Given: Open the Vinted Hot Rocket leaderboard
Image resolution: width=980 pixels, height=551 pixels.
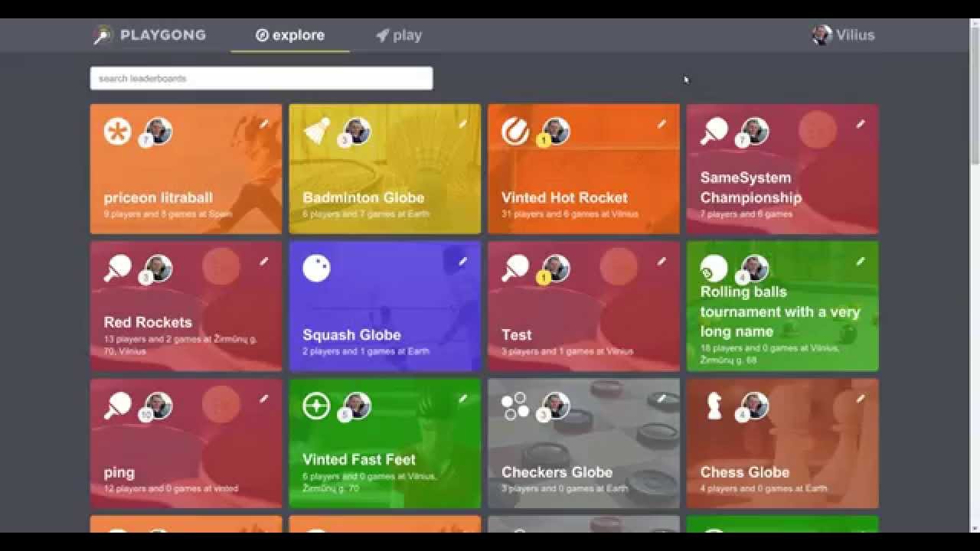Looking at the screenshot, I should pyautogui.click(x=565, y=197).
